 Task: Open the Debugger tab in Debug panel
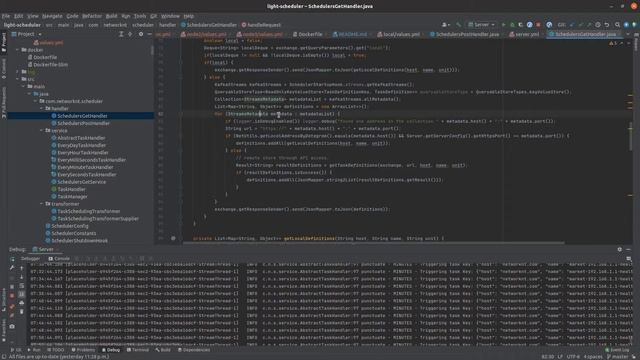(x=31, y=258)
